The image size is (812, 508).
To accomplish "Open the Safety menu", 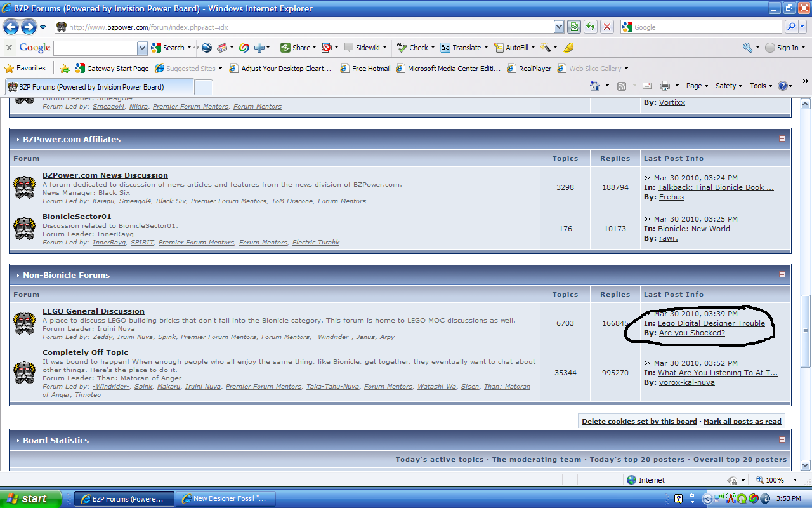I will tap(729, 86).
